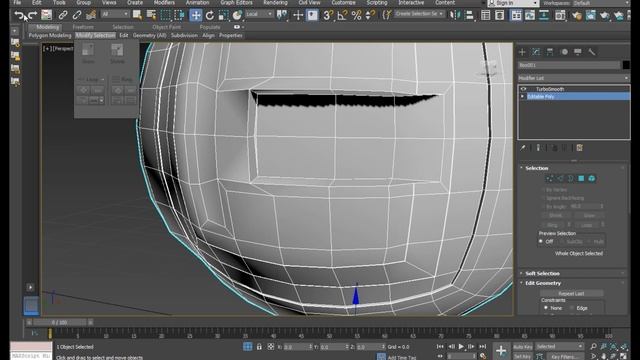
Task: Click the object color swatch
Action: 626,65
